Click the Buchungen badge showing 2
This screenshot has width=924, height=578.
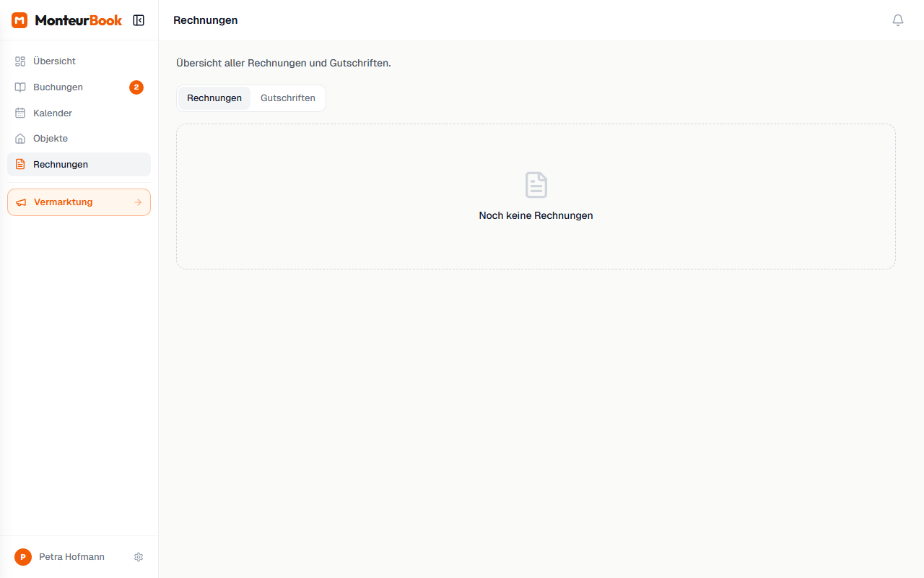pos(136,87)
